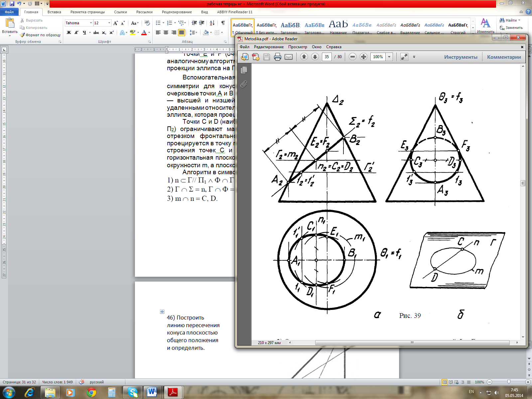Toggle Strikethrough formatting in Word
The width and height of the screenshot is (532, 399).
point(96,33)
